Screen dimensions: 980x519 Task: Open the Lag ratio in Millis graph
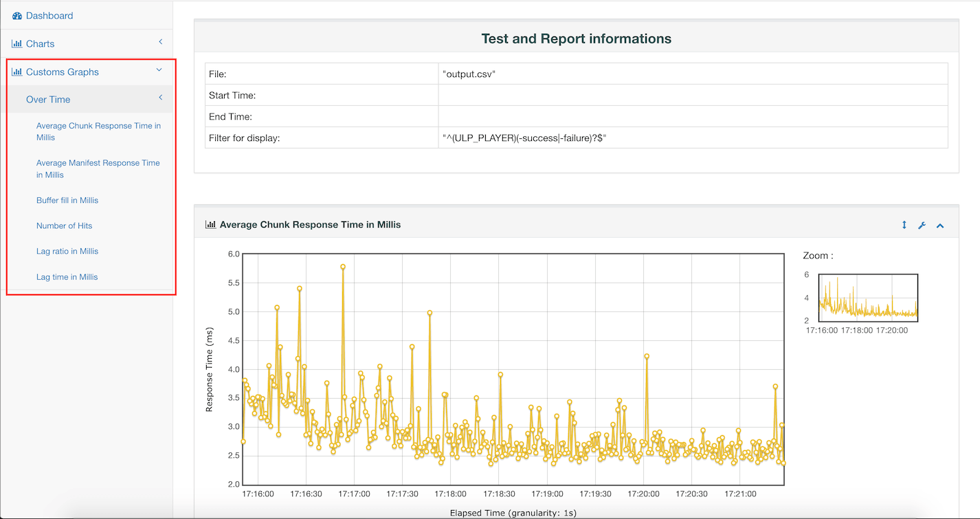pos(67,251)
